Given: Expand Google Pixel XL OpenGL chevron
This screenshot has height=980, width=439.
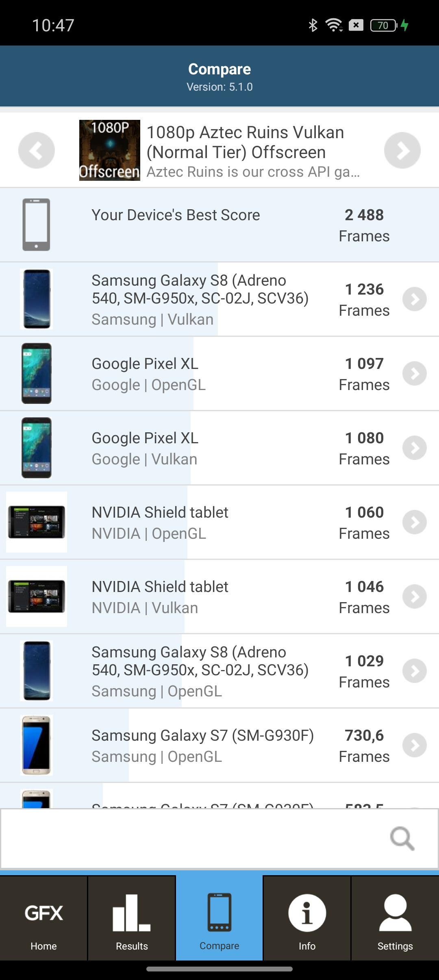Looking at the screenshot, I should (414, 373).
